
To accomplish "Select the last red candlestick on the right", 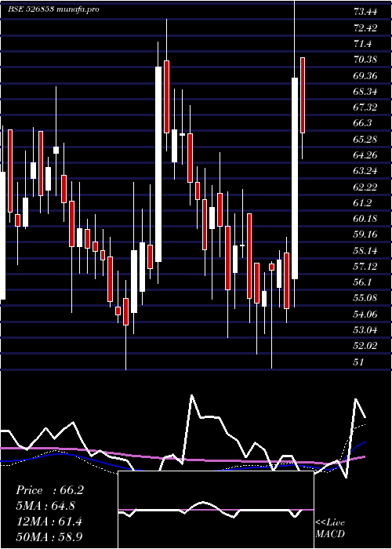I will point(303,95).
